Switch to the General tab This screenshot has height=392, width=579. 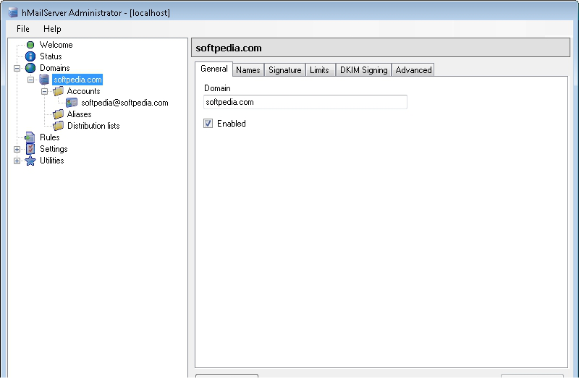click(214, 69)
